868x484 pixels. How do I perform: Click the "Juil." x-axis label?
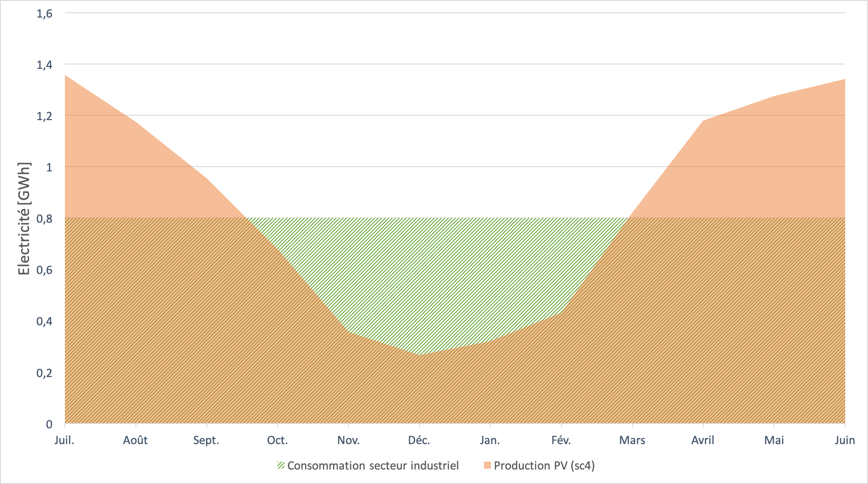pos(64,440)
